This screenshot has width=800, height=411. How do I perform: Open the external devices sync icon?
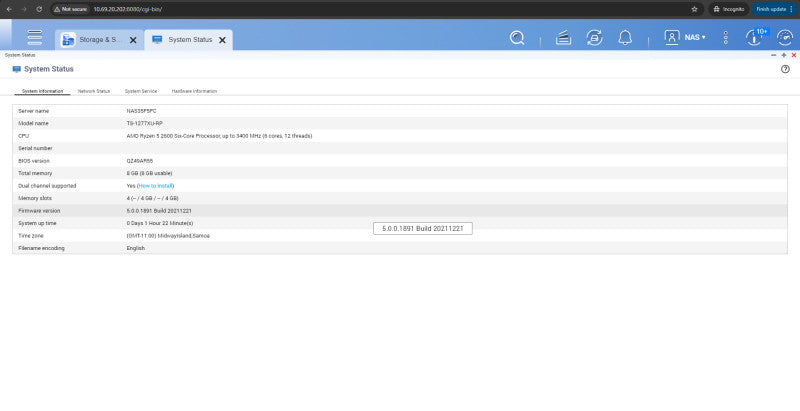tap(594, 38)
